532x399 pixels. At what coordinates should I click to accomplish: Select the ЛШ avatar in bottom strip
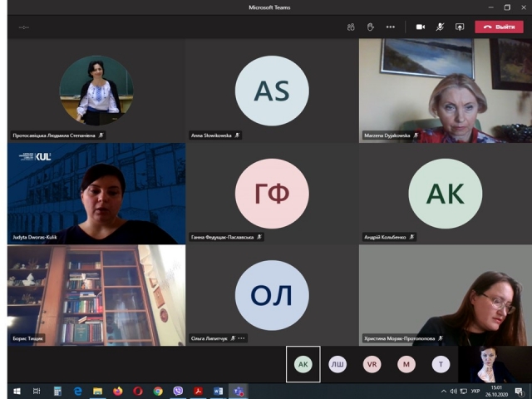pyautogui.click(x=337, y=364)
